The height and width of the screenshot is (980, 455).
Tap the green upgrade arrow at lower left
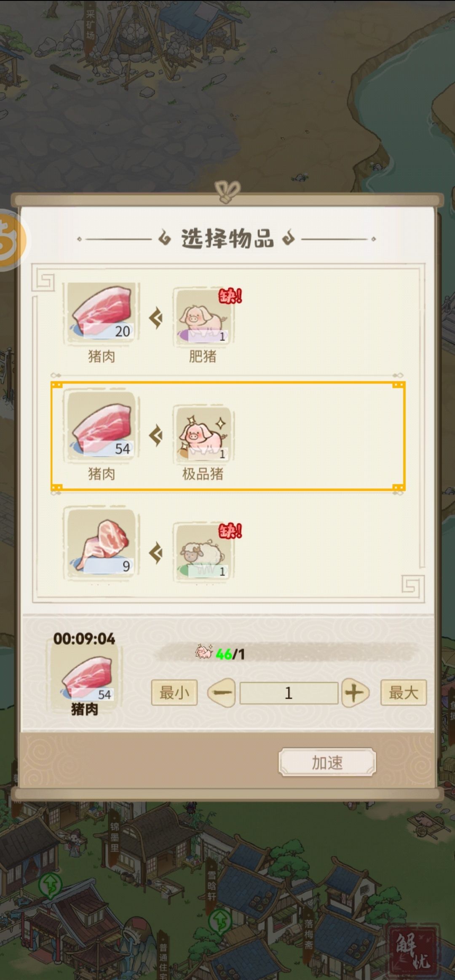tap(51, 885)
